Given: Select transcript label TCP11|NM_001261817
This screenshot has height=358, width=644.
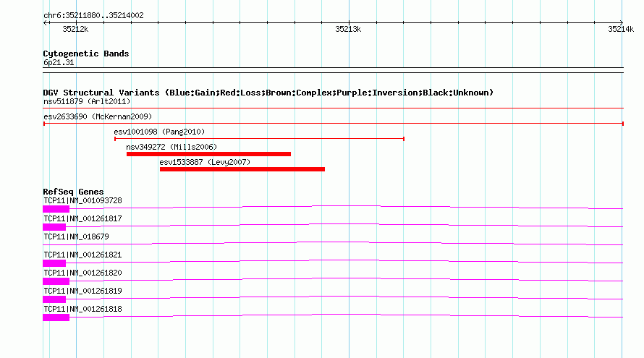Looking at the screenshot, I should [82, 219].
